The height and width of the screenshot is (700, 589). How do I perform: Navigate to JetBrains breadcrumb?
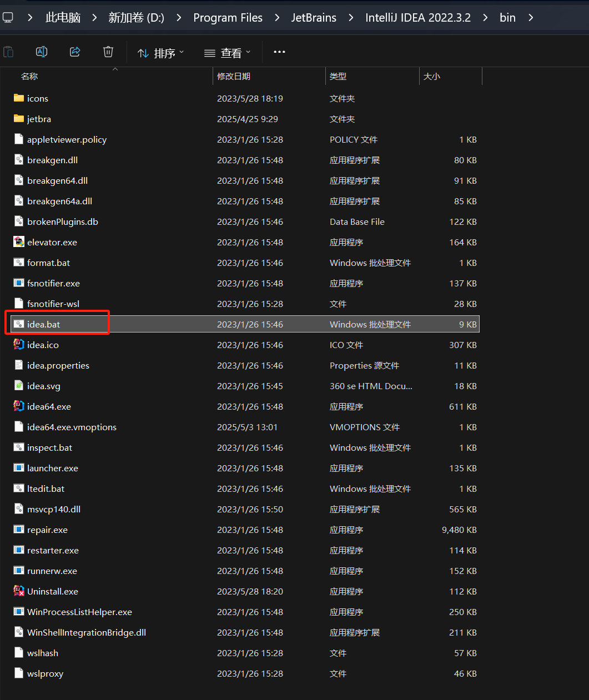[x=314, y=18]
